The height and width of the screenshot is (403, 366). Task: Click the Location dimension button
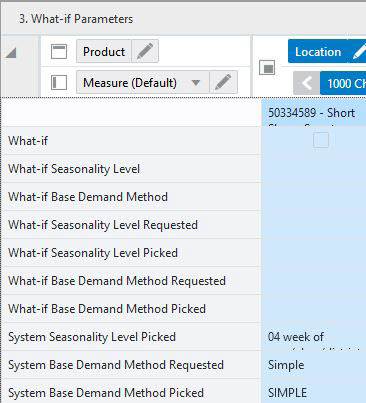318,52
